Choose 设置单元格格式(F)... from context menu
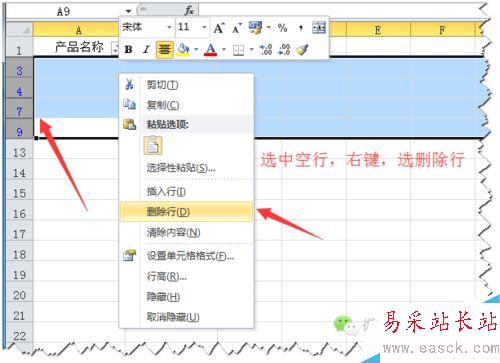 click(x=187, y=256)
